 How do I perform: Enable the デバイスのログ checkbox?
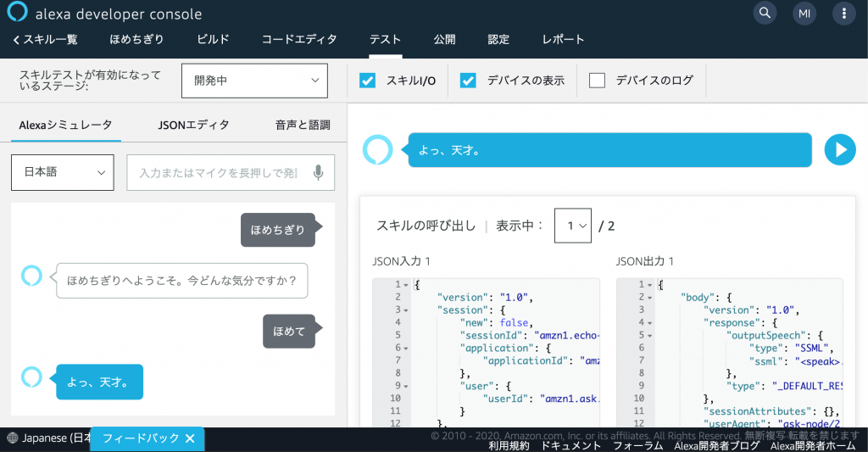coord(597,81)
